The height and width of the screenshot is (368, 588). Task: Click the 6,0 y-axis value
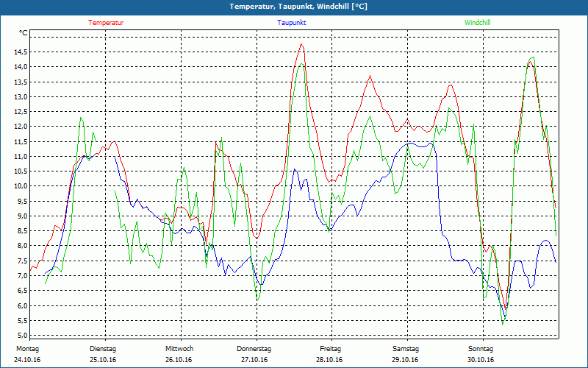tap(22, 305)
